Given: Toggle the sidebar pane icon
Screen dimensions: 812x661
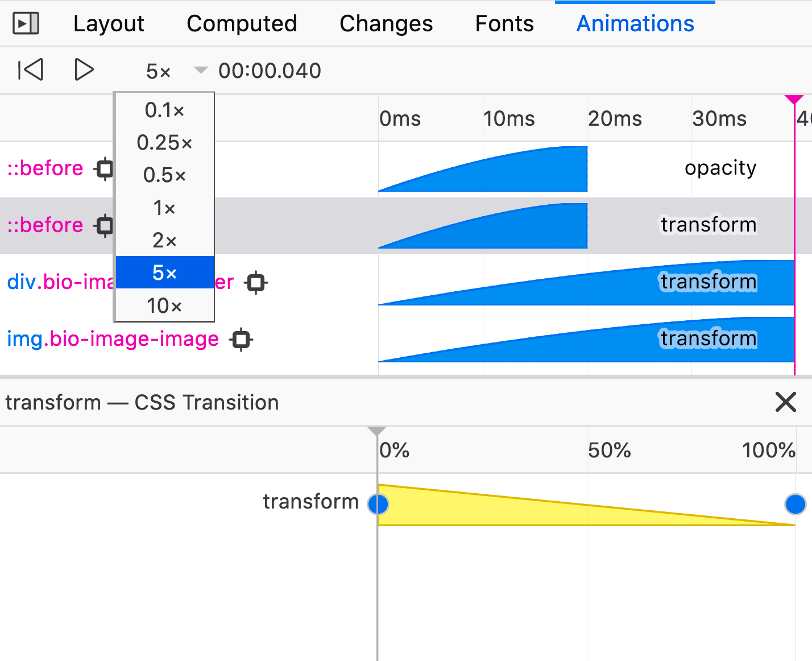Looking at the screenshot, I should click(26, 23).
